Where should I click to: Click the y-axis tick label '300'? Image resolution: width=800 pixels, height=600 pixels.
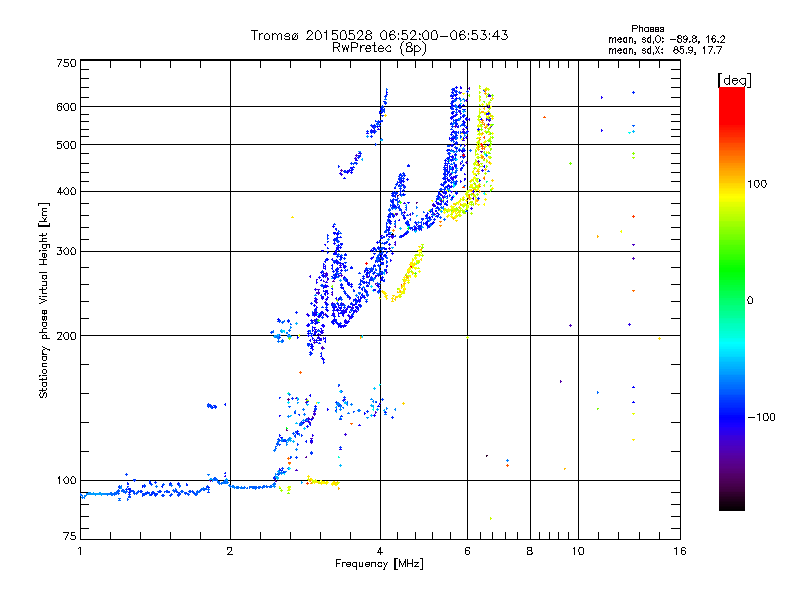(66, 252)
